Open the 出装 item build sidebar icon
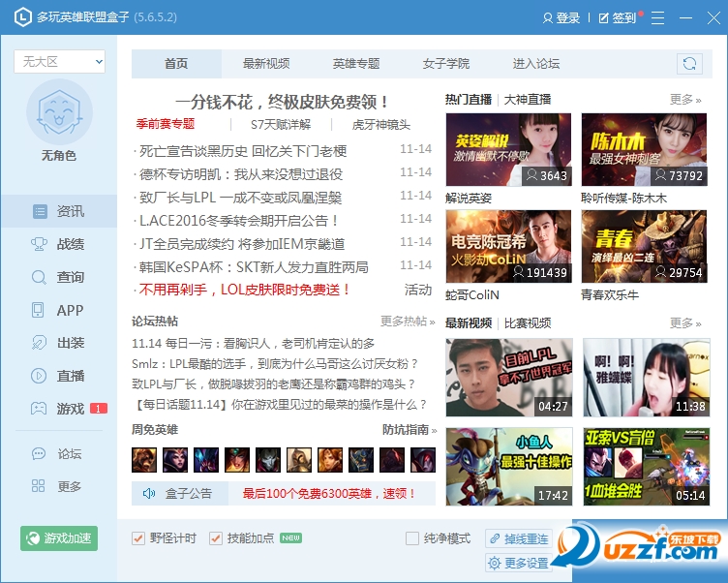 39,343
